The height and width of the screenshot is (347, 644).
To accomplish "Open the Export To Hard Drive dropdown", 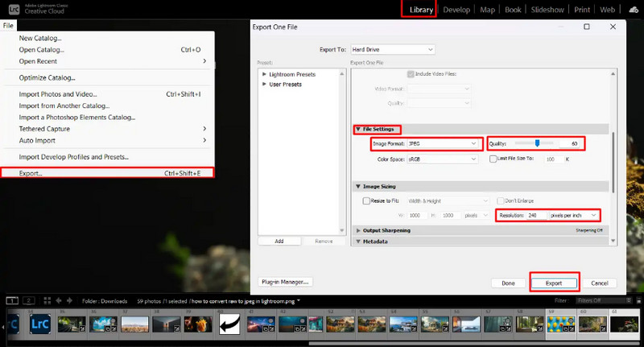I will point(392,49).
